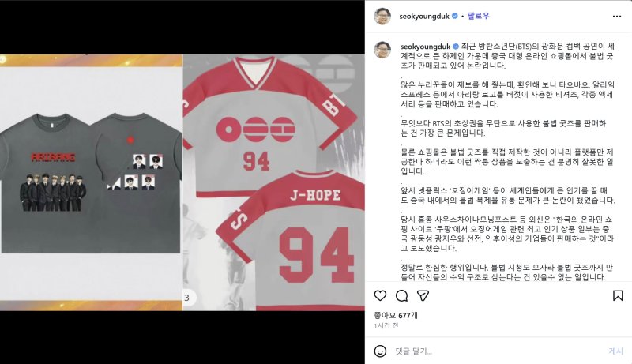The height and width of the screenshot is (364, 632).
Task: Focus the 댓글 달기 comment input field
Action: [x=498, y=351]
